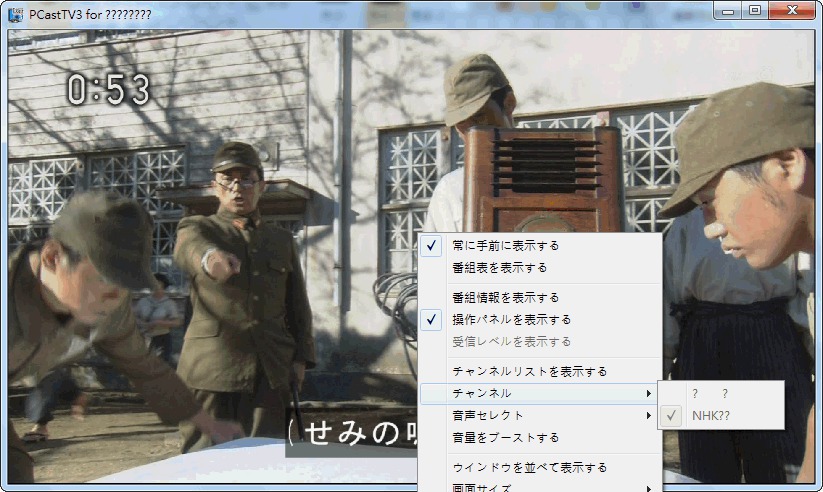823x492 pixels.
Task: Click the grayed 受信レベルを表示する item
Action: coord(511,342)
